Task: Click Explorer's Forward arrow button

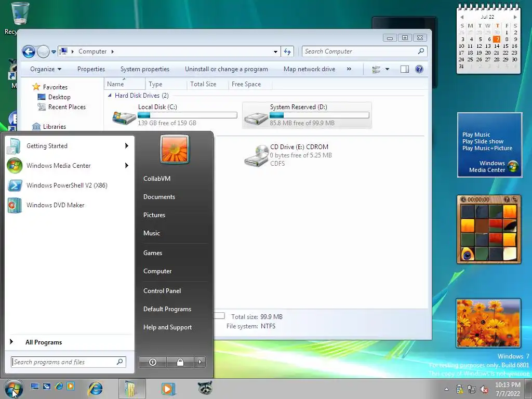Action: click(44, 52)
